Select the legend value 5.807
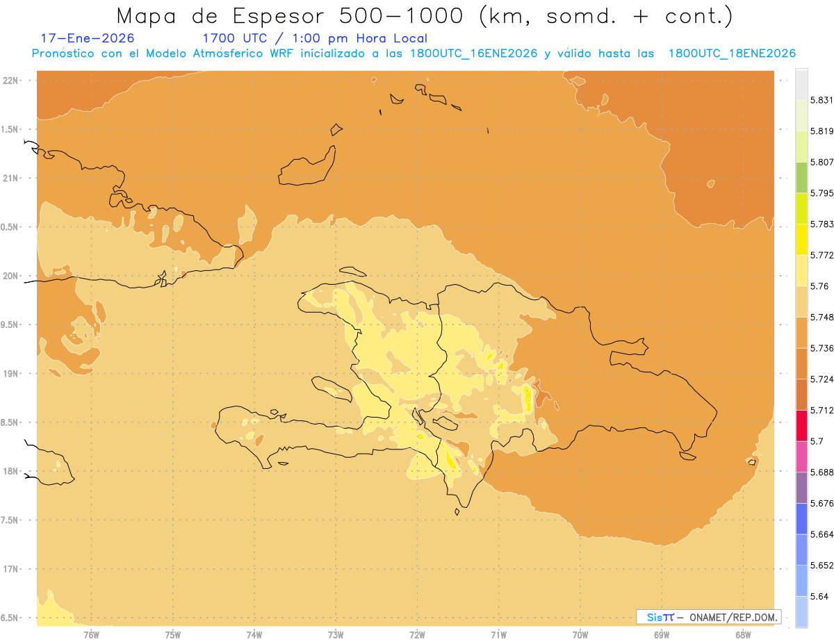Image resolution: width=834 pixels, height=644 pixels. click(821, 163)
